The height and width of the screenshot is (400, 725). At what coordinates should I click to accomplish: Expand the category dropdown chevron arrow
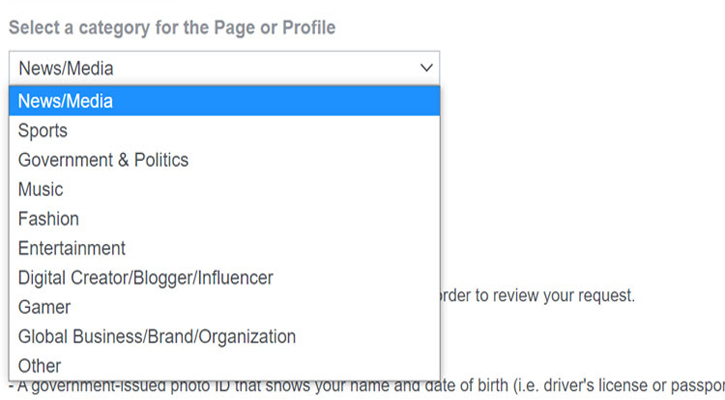pos(427,68)
